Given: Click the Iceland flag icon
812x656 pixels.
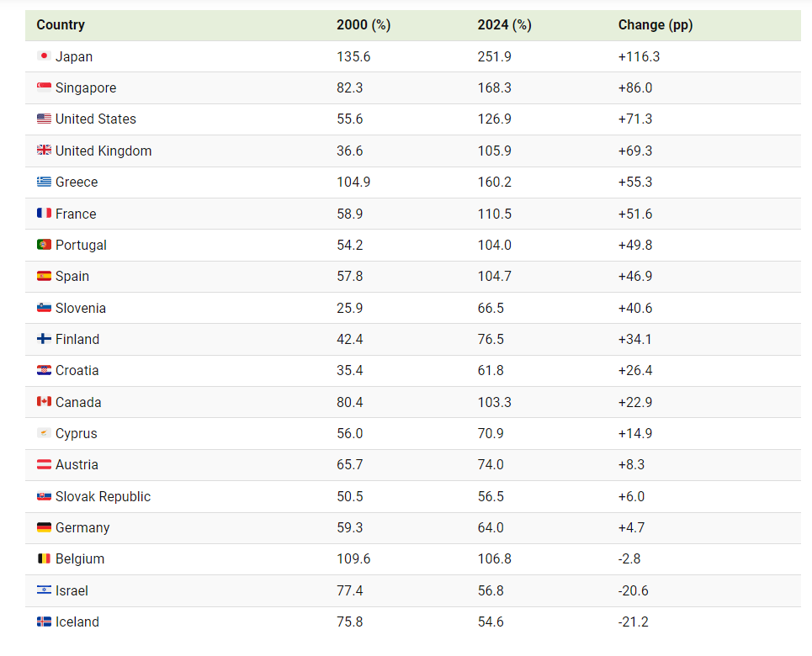Looking at the screenshot, I should (44, 622).
